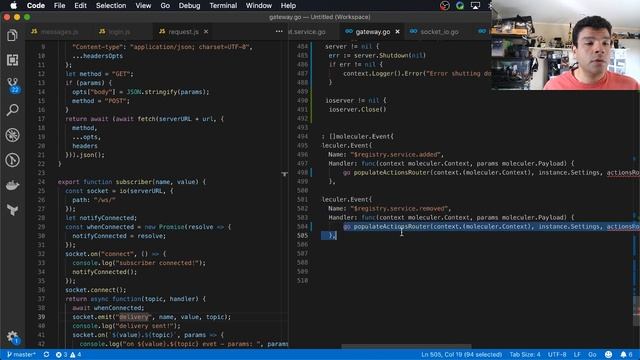This screenshot has width=640, height=360.
Task: Click the socket.connect(); line in request.js
Action: [96, 290]
